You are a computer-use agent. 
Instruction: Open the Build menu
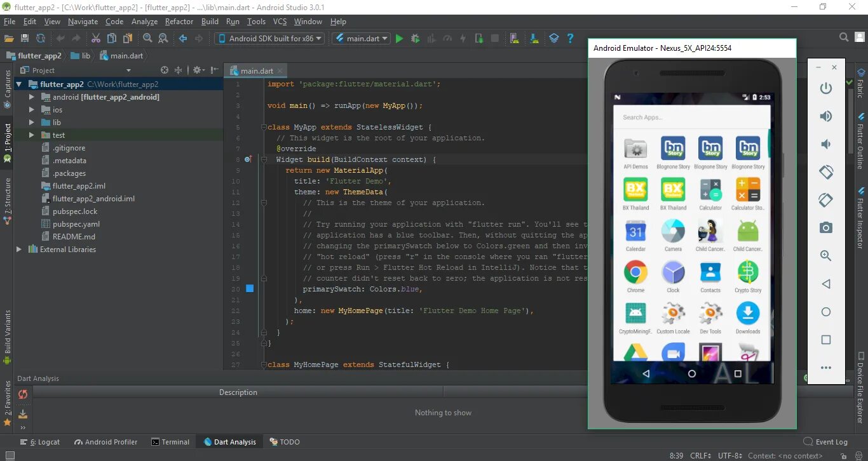point(210,22)
